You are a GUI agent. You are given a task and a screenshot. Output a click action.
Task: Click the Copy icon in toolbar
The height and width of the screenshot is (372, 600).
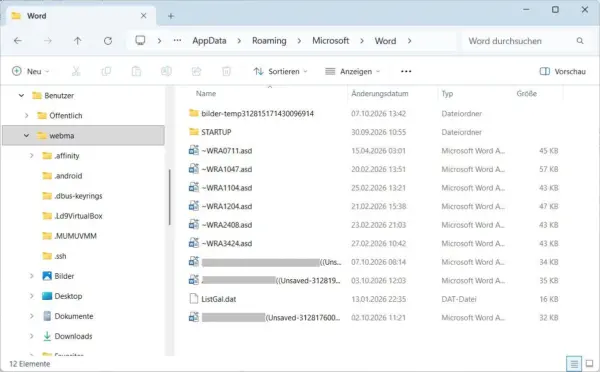[106, 71]
